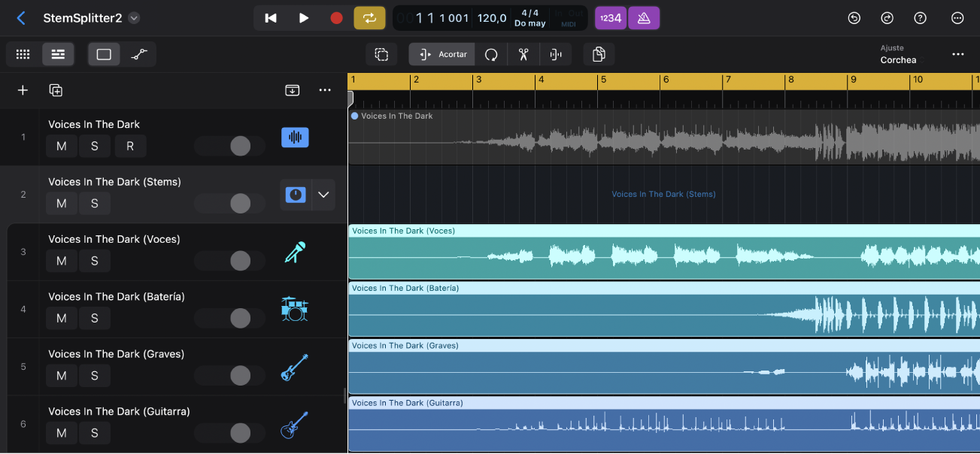The image size is (980, 454).
Task: Open the split tool (scissors) in the toolbar
Action: coord(523,54)
